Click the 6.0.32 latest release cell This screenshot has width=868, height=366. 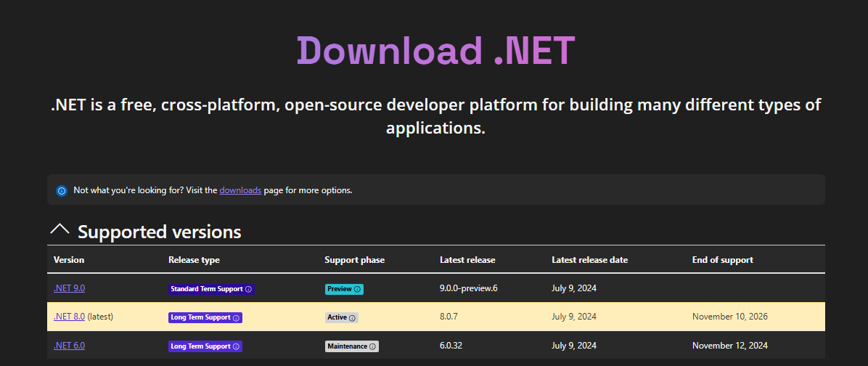click(451, 346)
